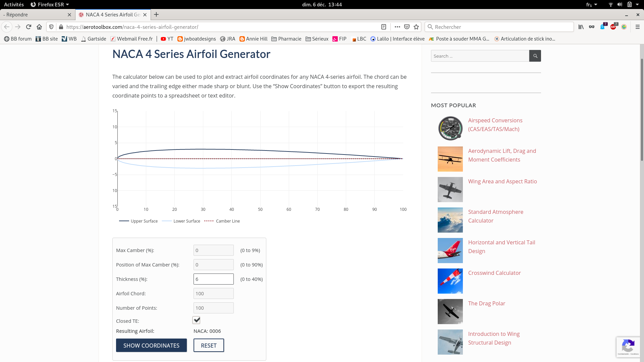Open the Firefox library

[x=581, y=27]
